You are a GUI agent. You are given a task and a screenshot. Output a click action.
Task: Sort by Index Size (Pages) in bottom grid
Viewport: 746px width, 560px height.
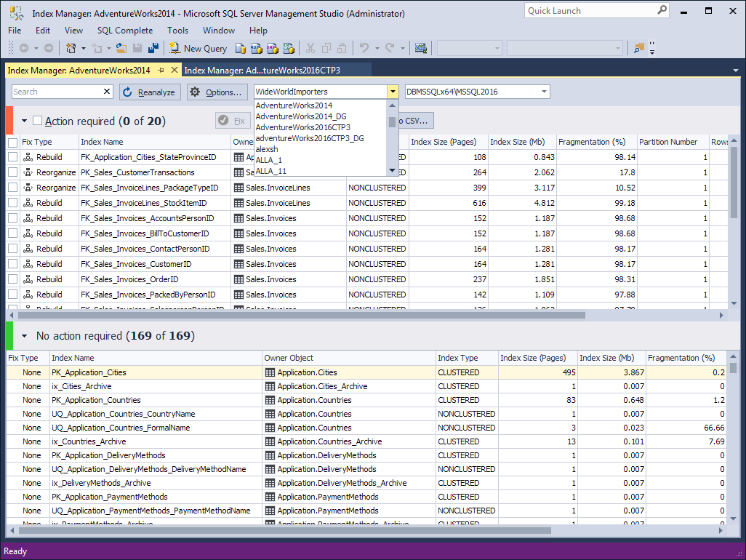pyautogui.click(x=537, y=358)
